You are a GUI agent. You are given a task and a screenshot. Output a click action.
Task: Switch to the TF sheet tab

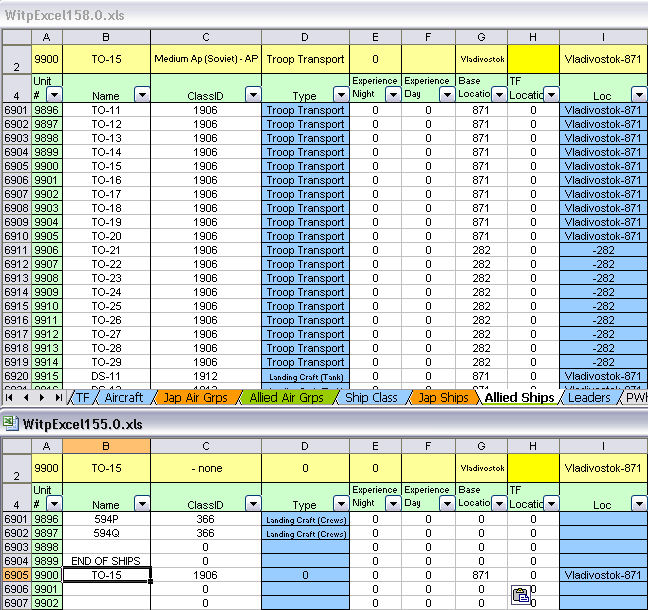pyautogui.click(x=83, y=398)
